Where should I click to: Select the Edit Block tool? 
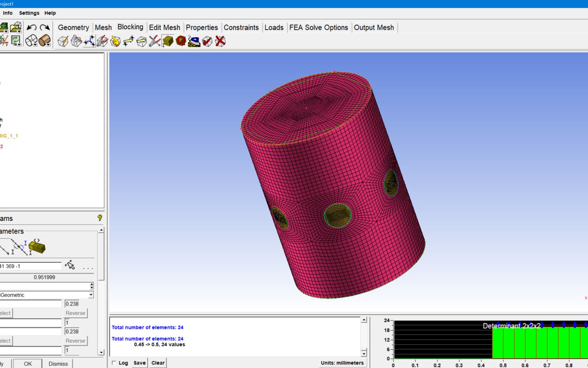point(102,41)
